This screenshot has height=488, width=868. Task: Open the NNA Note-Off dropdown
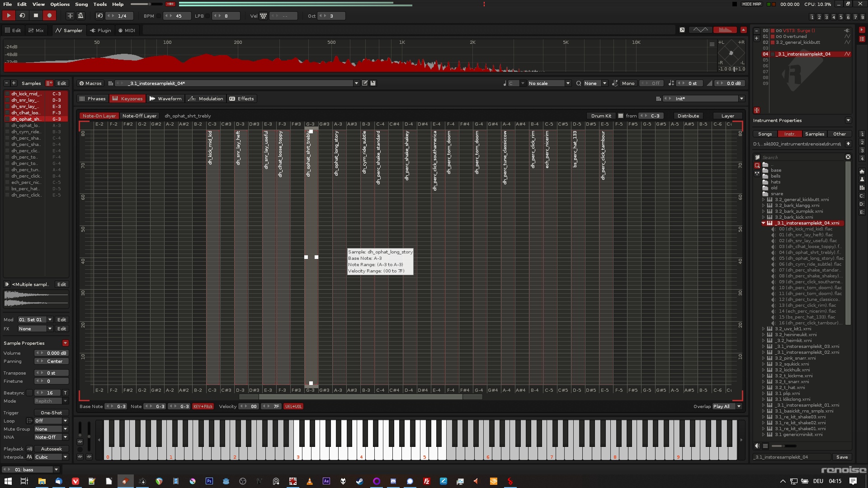pos(51,437)
